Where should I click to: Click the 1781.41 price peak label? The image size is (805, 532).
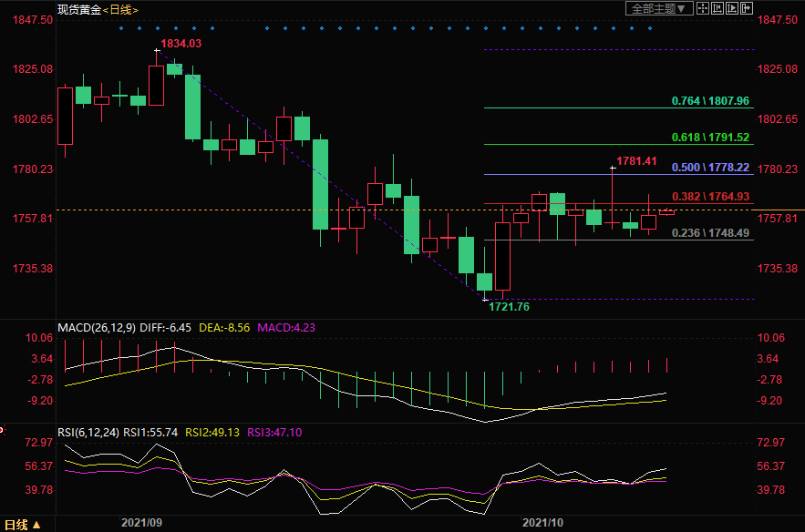pyautogui.click(x=636, y=161)
